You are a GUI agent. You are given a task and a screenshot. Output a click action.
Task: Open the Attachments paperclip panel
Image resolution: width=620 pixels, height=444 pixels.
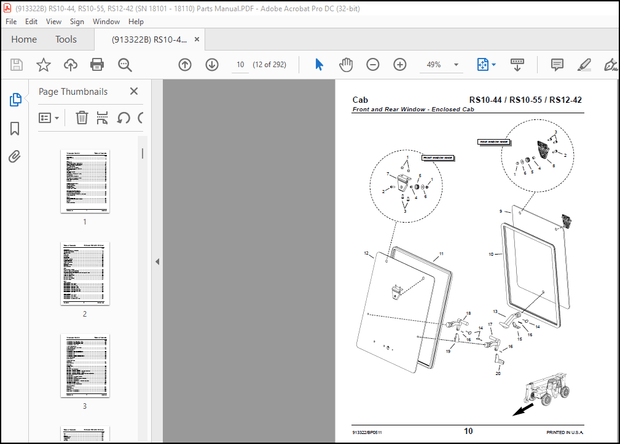[15, 157]
